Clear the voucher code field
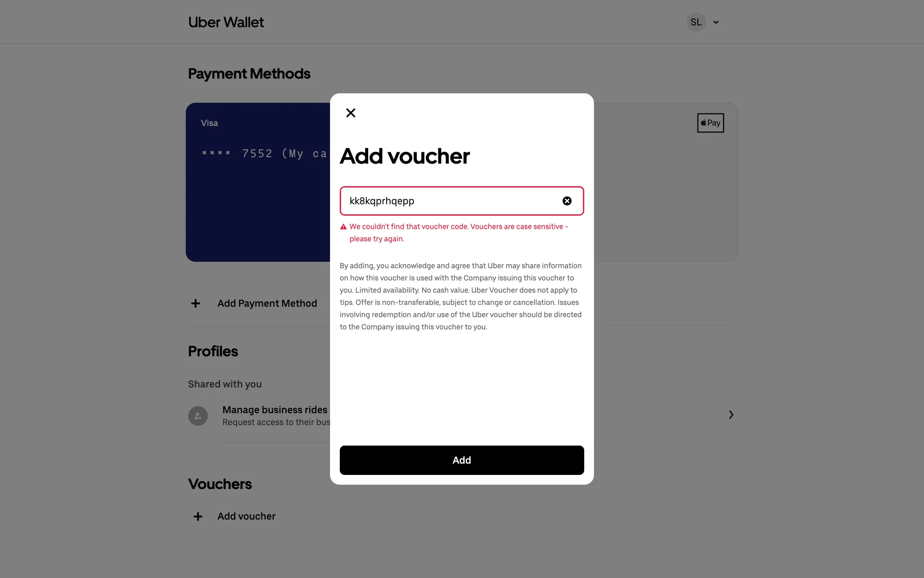The image size is (924, 578). (567, 201)
